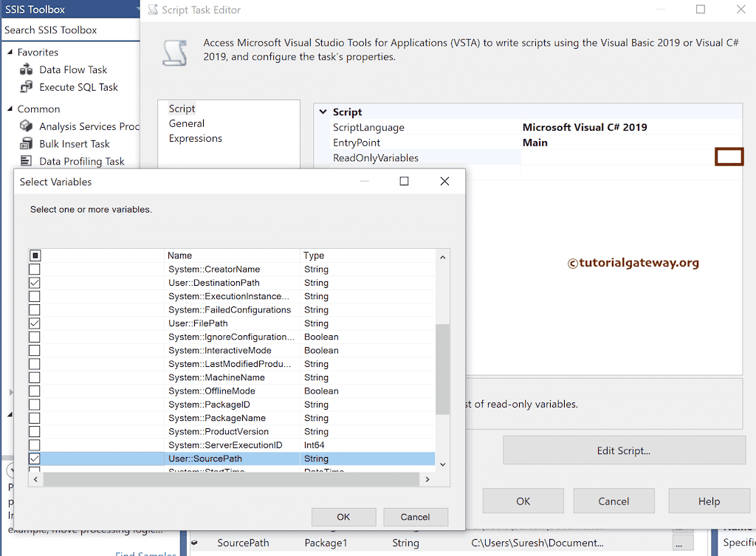This screenshot has width=756, height=556.
Task: Check System::OfflineMode variable checkbox
Action: coord(35,391)
